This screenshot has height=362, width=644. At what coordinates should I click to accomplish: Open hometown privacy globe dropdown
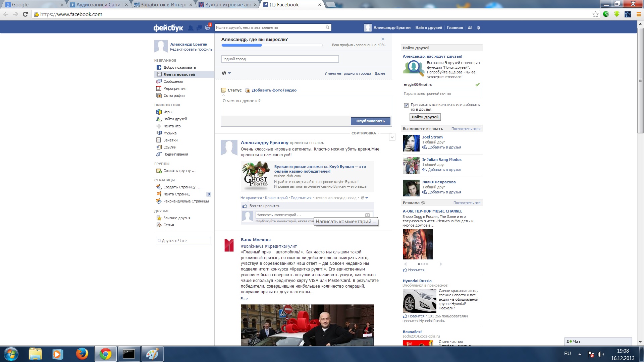[226, 73]
